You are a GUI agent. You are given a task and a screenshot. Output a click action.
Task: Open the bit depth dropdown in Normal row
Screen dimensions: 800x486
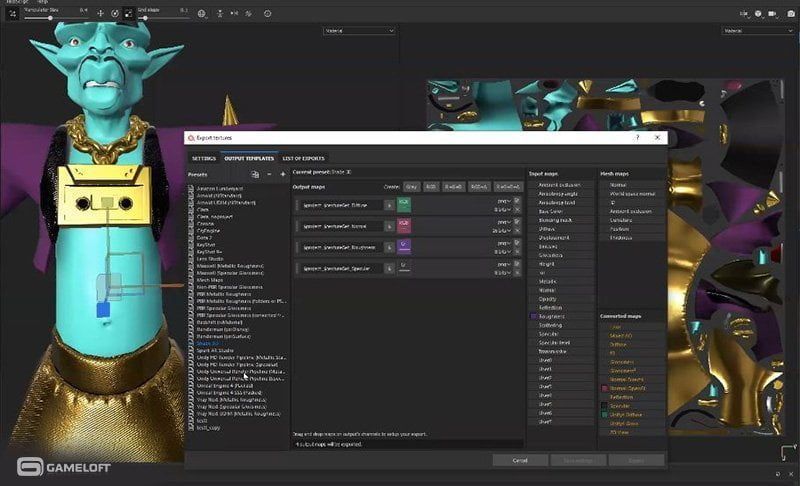point(503,231)
